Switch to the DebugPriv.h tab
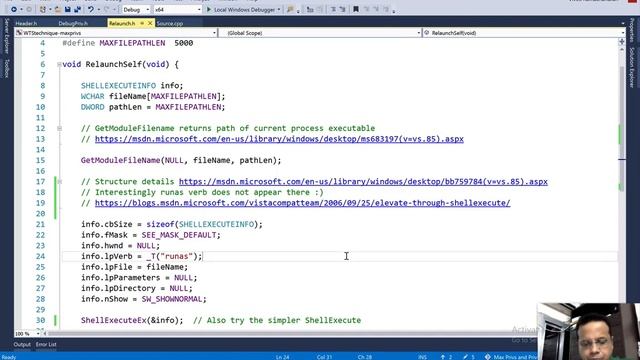Viewport: 640px width, 360px height. (73, 24)
